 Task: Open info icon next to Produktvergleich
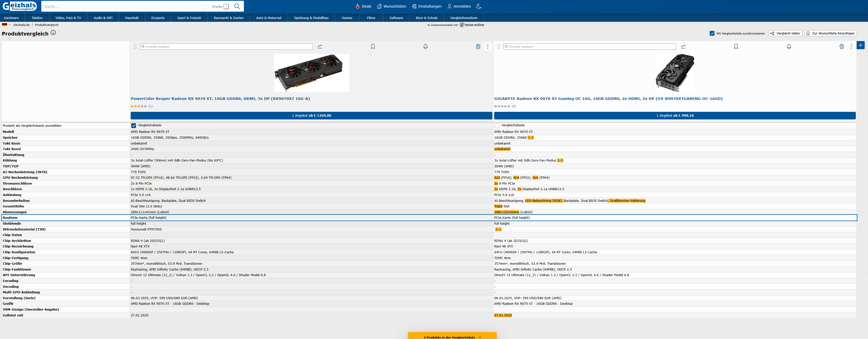point(53,33)
